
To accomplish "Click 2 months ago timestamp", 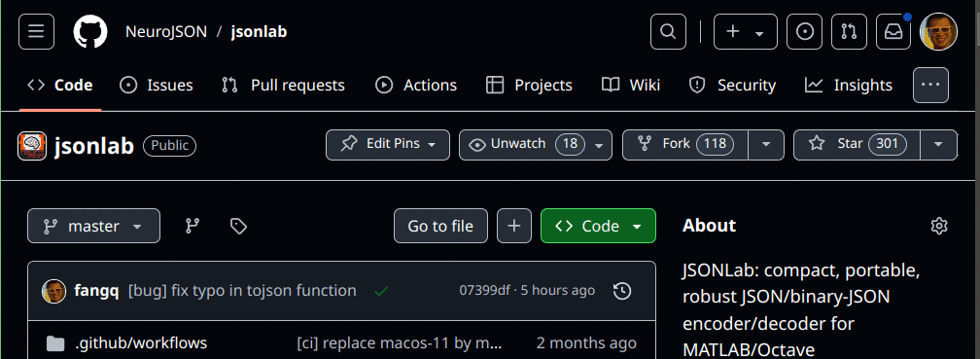I will 587,343.
